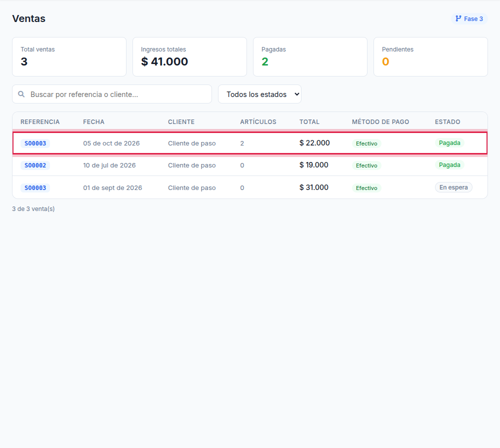The image size is (500, 448).
Task: Click the $ 31.000 total amount
Action: 314,187
